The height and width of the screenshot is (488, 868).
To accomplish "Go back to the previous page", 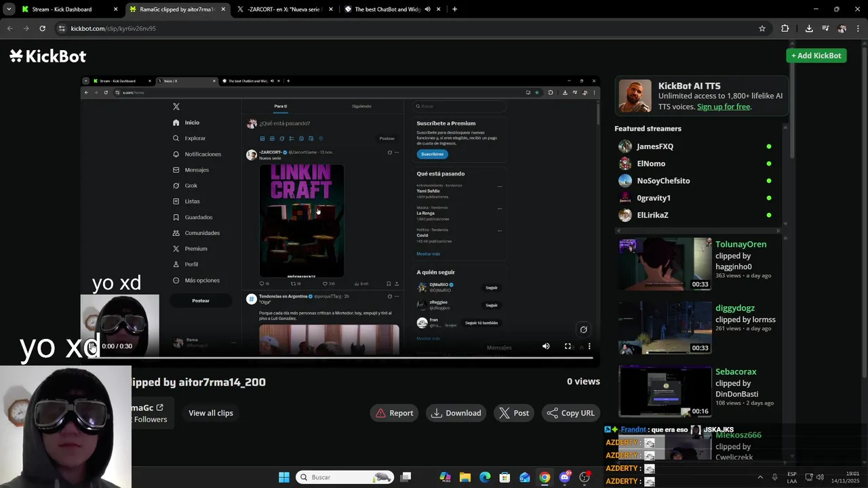I will pyautogui.click(x=9, y=28).
